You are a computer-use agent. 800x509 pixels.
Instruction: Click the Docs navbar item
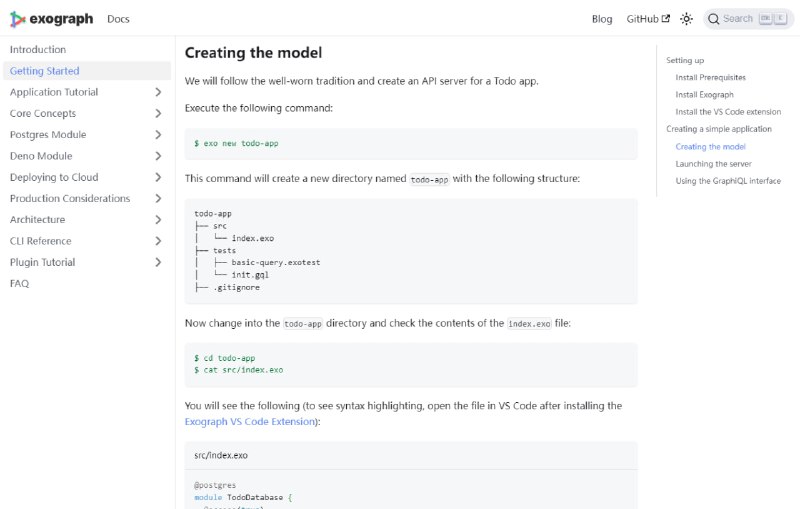click(118, 19)
